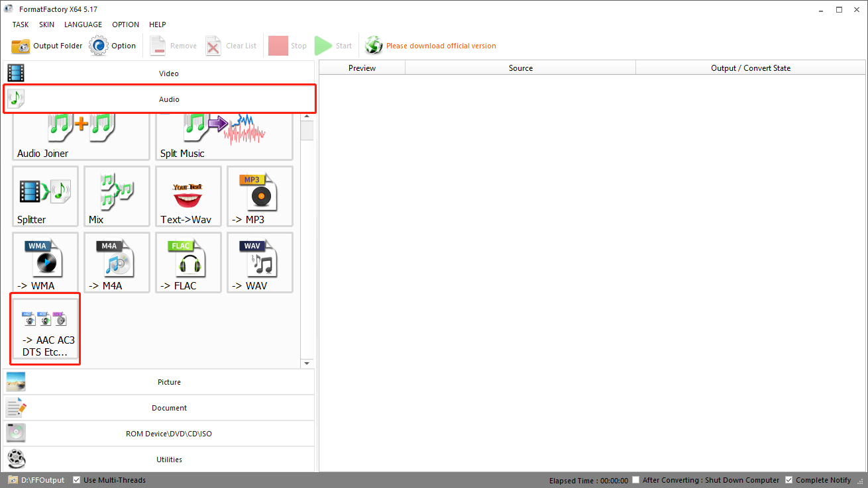Click the music note Audio icon
The image size is (868, 488).
[x=16, y=99]
